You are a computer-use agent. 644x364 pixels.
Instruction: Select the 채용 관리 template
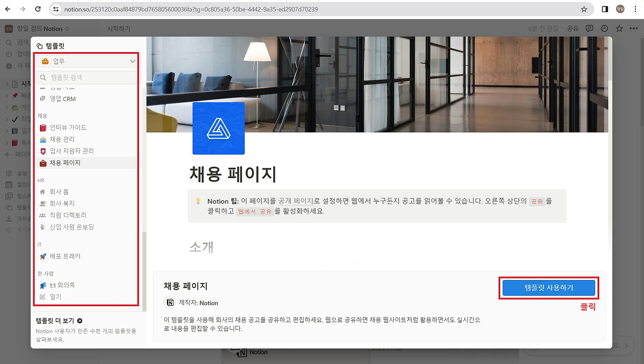88,139
